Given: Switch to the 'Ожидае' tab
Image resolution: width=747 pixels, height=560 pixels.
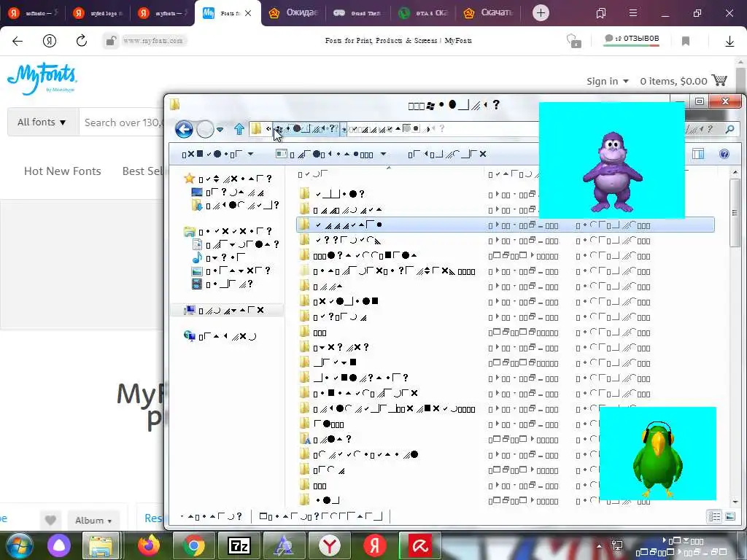Looking at the screenshot, I should point(293,13).
